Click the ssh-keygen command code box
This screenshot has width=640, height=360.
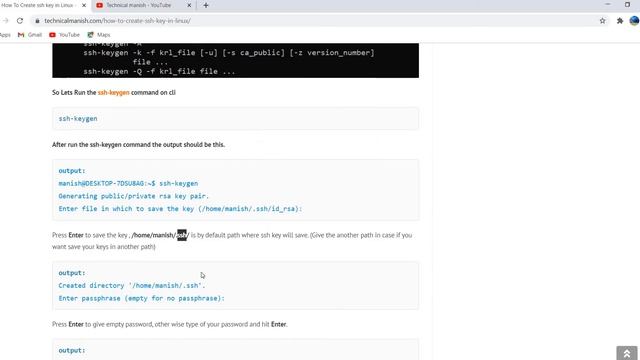coord(236,119)
